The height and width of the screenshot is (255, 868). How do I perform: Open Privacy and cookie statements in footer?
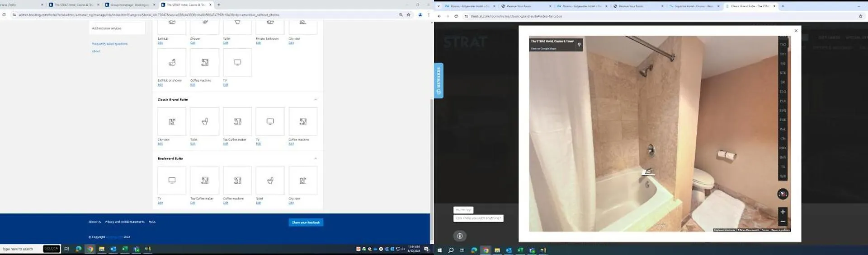click(125, 222)
